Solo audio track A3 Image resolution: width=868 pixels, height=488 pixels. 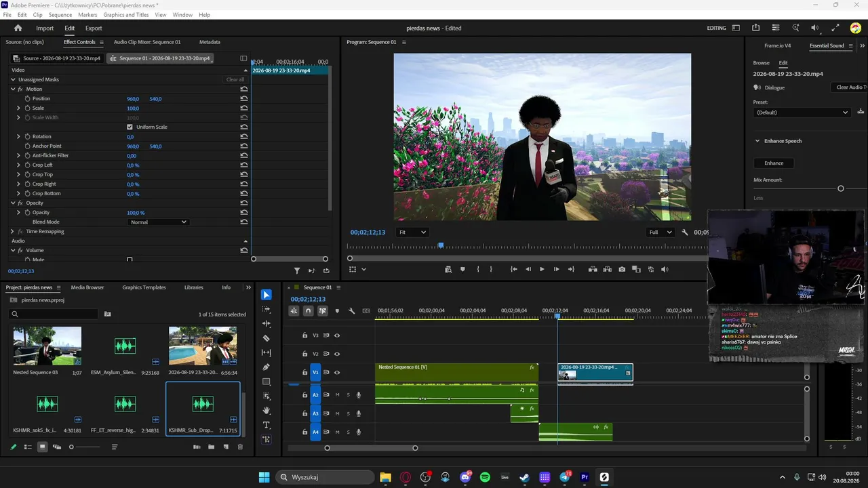348,413
